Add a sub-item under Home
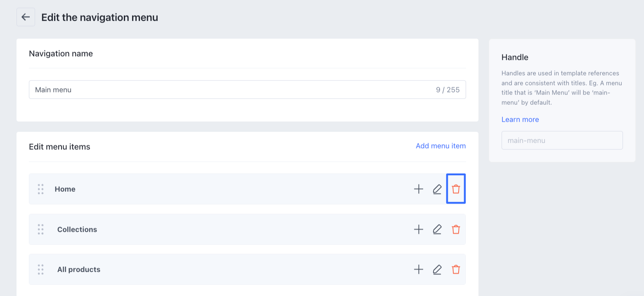 point(419,189)
